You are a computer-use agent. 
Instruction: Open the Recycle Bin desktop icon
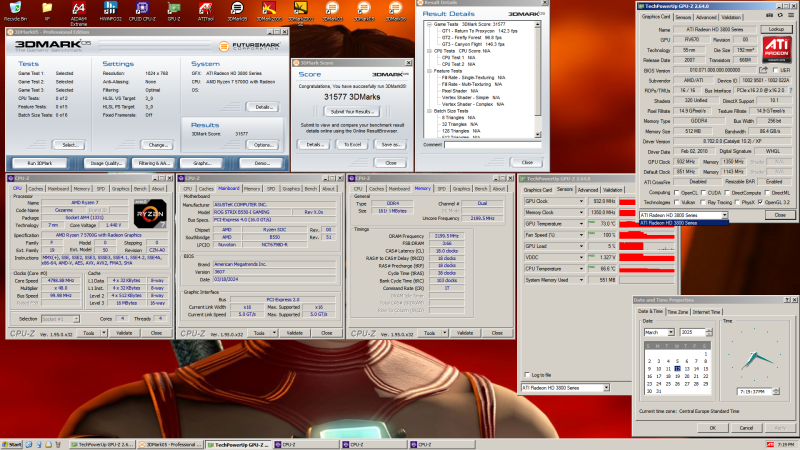15,9
